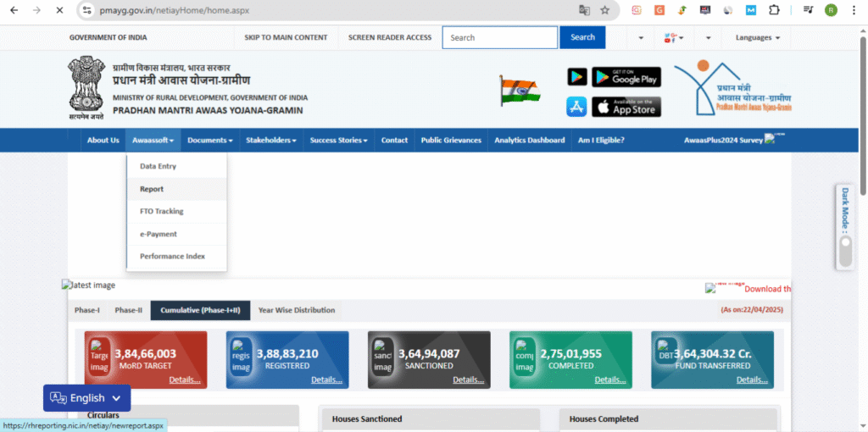Open the blue M extension icon
The height and width of the screenshot is (432, 868).
[x=751, y=10]
